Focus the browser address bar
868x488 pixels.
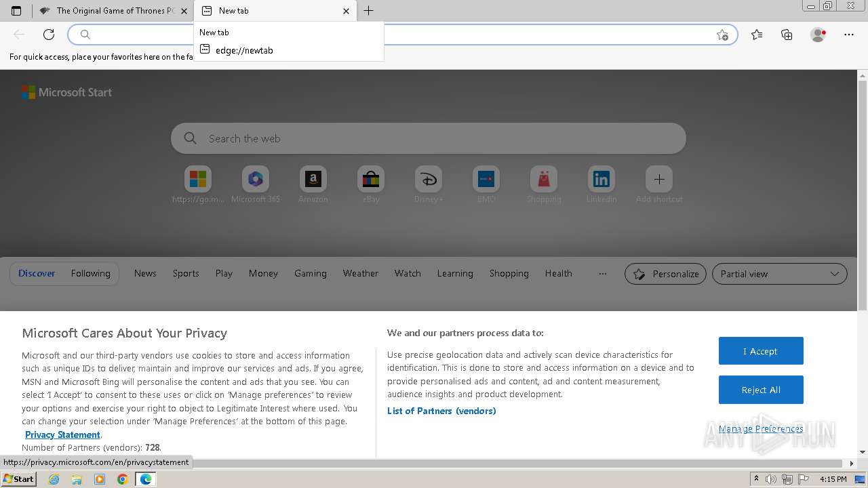(x=402, y=35)
